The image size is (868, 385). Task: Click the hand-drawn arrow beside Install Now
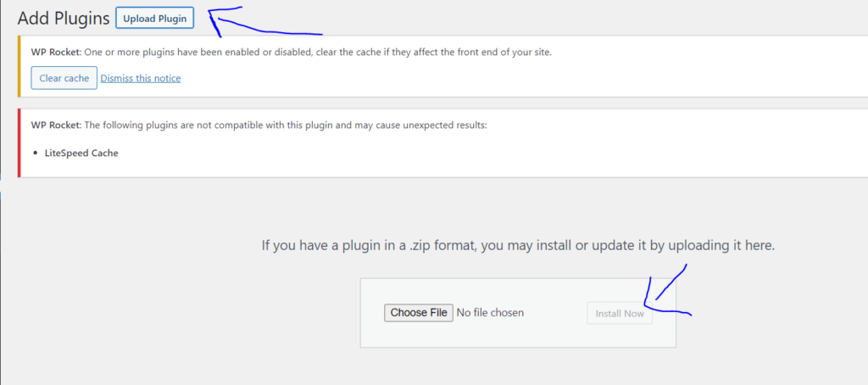click(x=667, y=293)
